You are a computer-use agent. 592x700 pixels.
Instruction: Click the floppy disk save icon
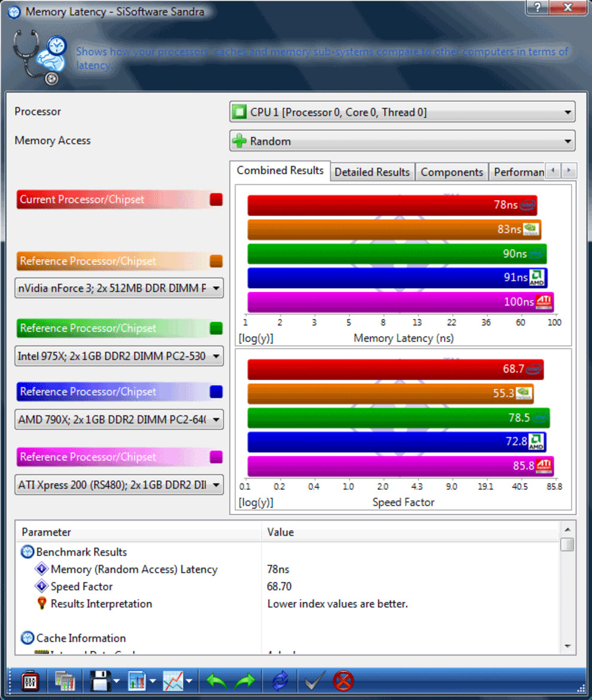[x=101, y=681]
